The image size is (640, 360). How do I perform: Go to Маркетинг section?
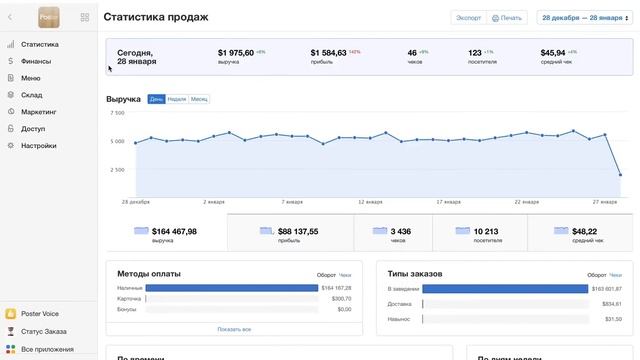(x=38, y=111)
